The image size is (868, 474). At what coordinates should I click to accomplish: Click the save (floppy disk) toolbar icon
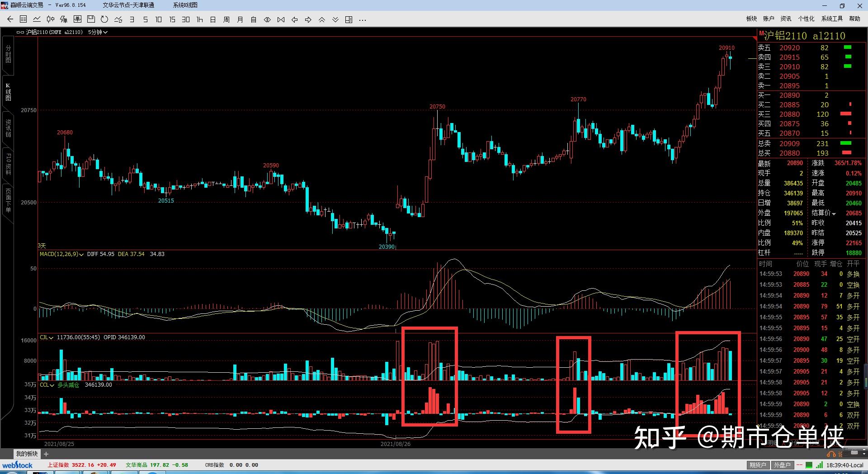tap(91, 19)
